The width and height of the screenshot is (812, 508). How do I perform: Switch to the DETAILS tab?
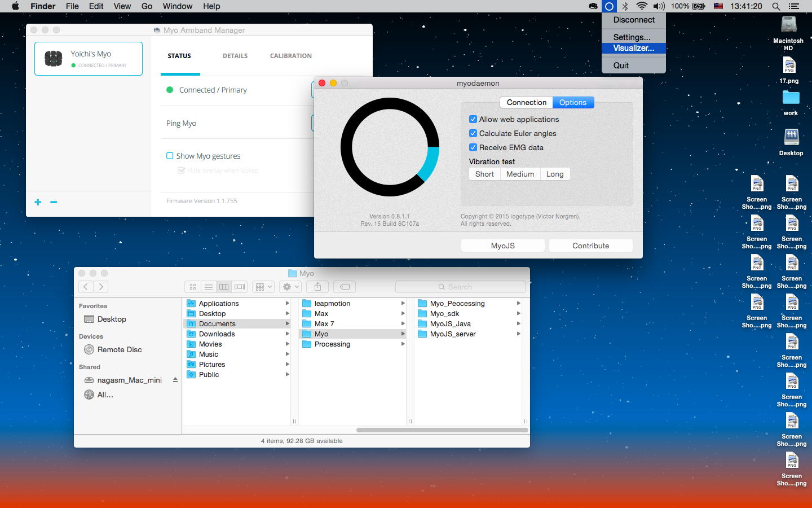coord(235,56)
